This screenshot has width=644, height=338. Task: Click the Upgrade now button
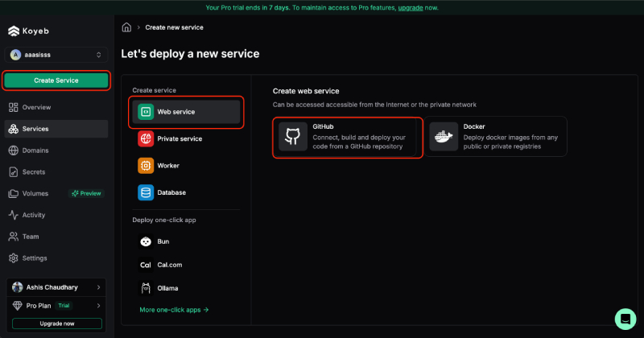pyautogui.click(x=57, y=324)
